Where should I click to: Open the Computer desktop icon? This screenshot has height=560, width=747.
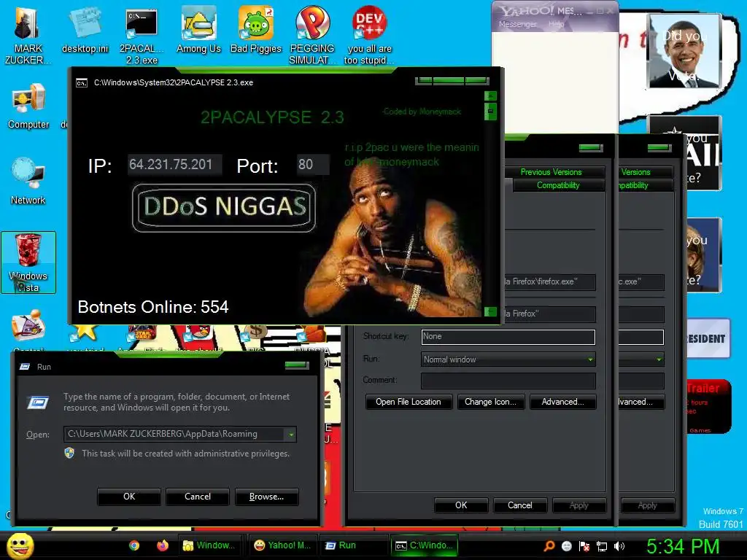28,106
